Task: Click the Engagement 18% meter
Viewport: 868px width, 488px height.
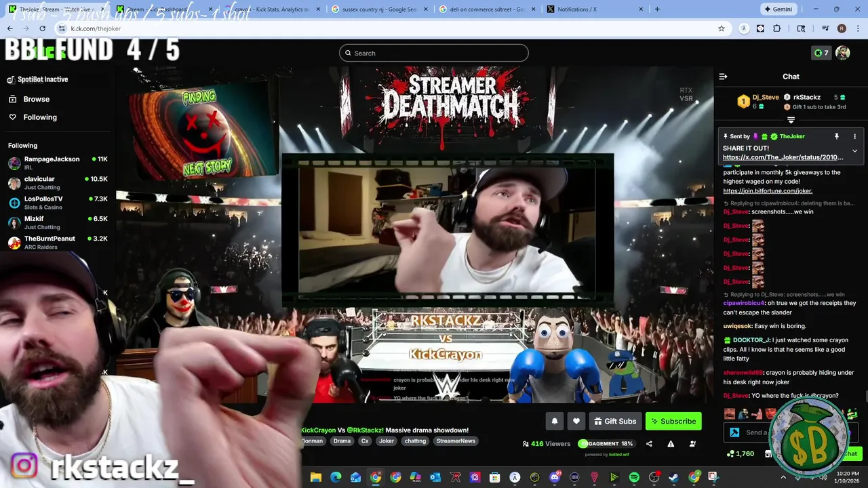Action: point(606,444)
